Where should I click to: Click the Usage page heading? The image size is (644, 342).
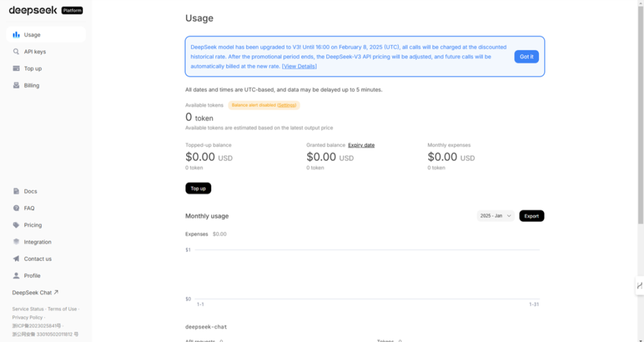coord(199,18)
